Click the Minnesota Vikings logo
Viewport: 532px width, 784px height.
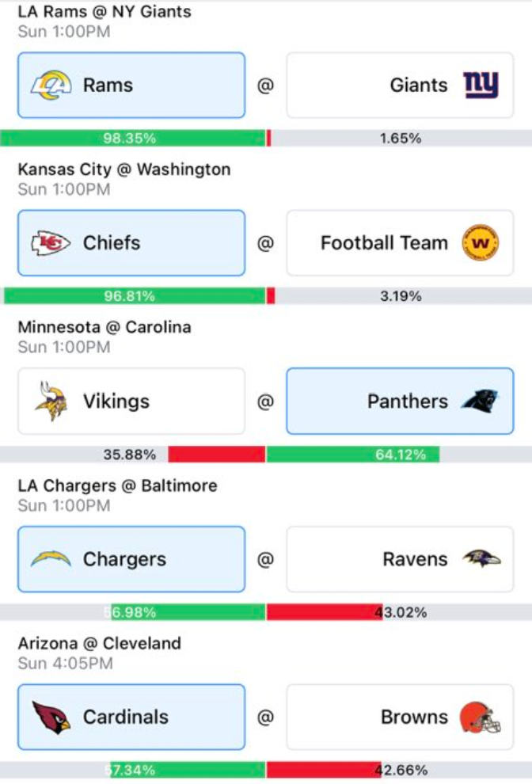point(51,401)
